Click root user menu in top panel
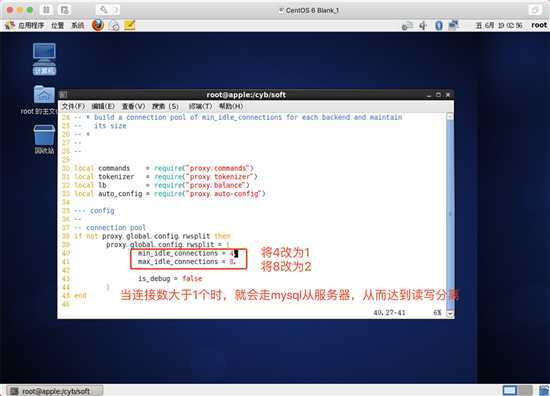Screen dimensions: 550x396 pos(539,25)
